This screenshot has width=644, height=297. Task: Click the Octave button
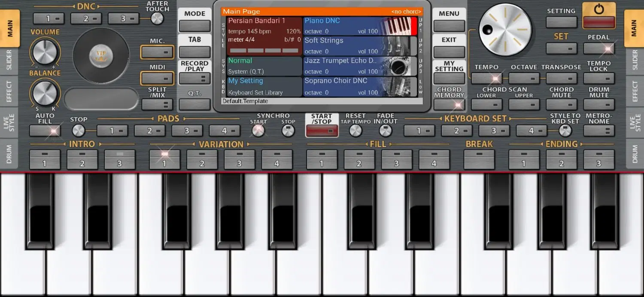point(524,79)
